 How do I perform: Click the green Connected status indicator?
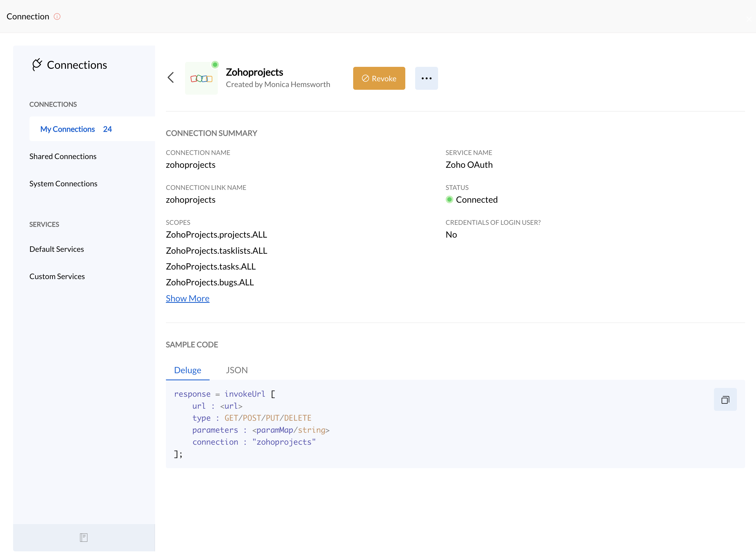point(449,200)
